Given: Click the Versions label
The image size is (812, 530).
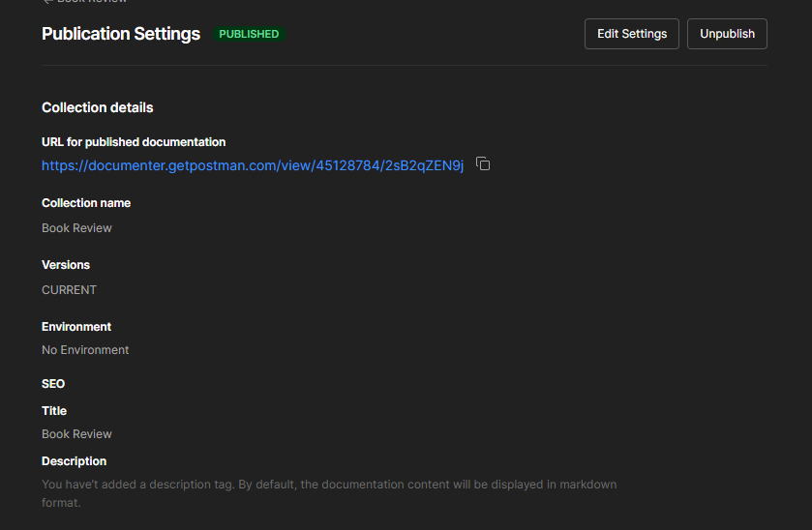Looking at the screenshot, I should [x=66, y=265].
